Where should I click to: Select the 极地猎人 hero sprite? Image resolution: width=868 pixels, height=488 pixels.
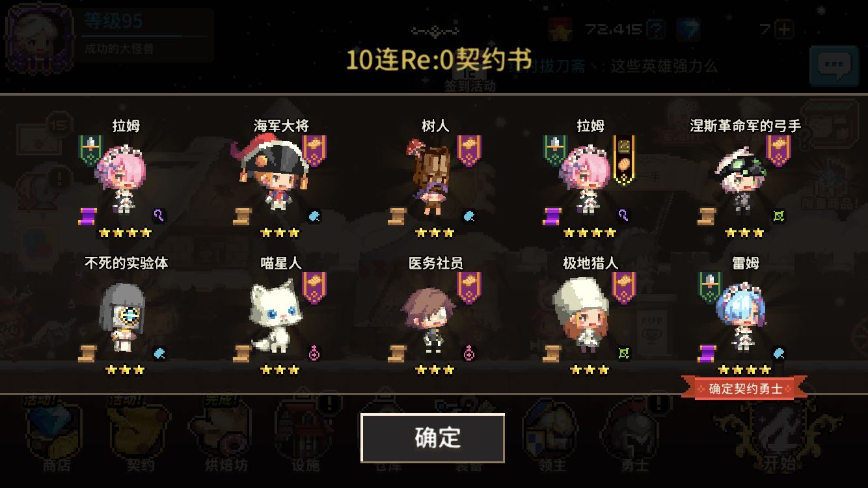[581, 315]
